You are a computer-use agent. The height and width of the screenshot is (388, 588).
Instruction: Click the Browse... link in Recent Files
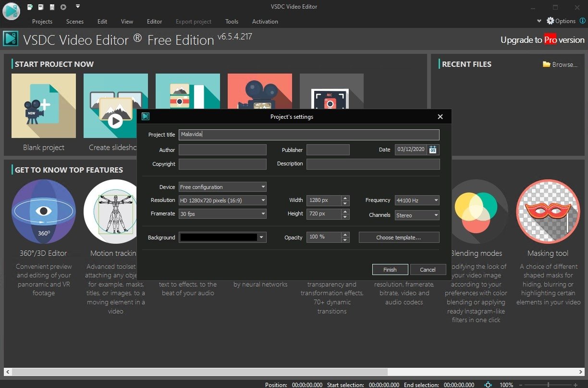point(564,64)
